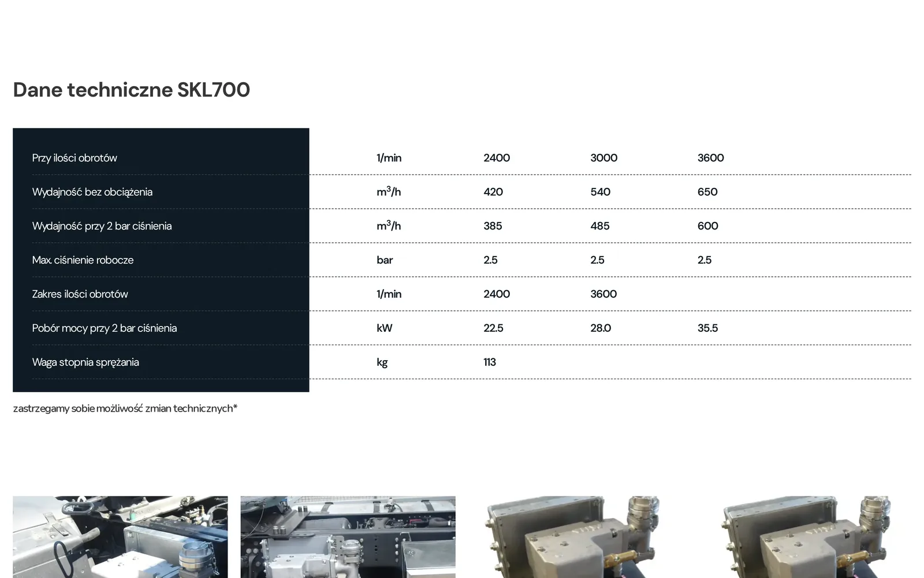Select the 'Max. ciśnienie robocze' row label
Image resolution: width=924 pixels, height=578 pixels.
(x=83, y=260)
